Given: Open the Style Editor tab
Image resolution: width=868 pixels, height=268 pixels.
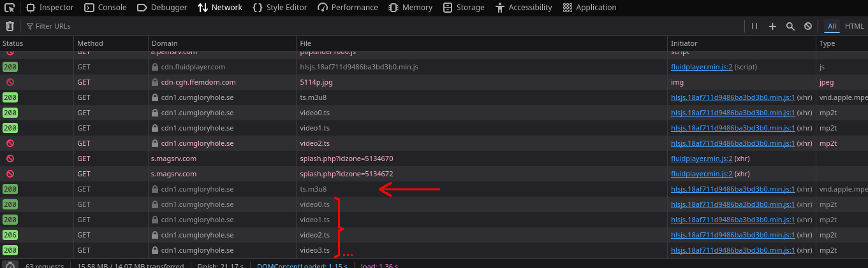Looking at the screenshot, I should click(x=280, y=8).
